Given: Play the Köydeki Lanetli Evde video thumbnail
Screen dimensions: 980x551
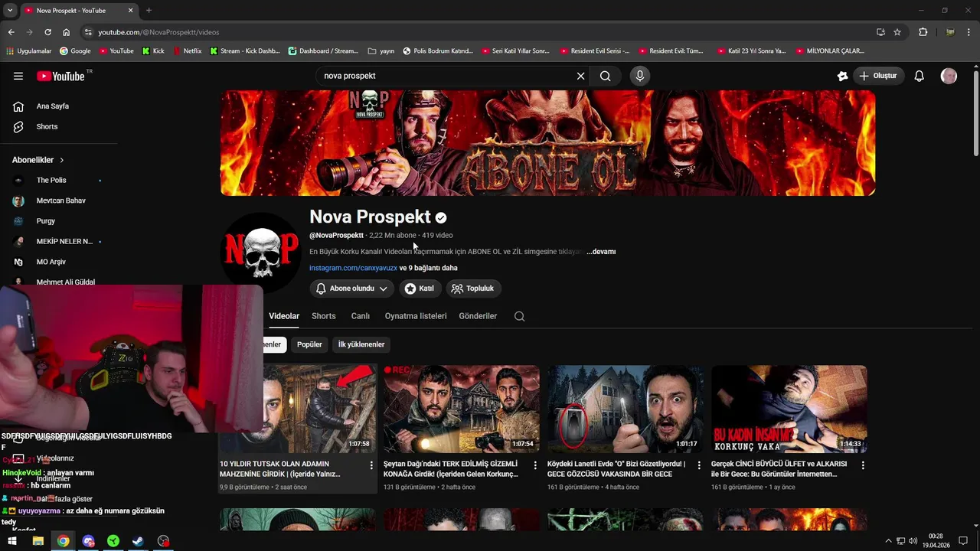Looking at the screenshot, I should (x=626, y=409).
